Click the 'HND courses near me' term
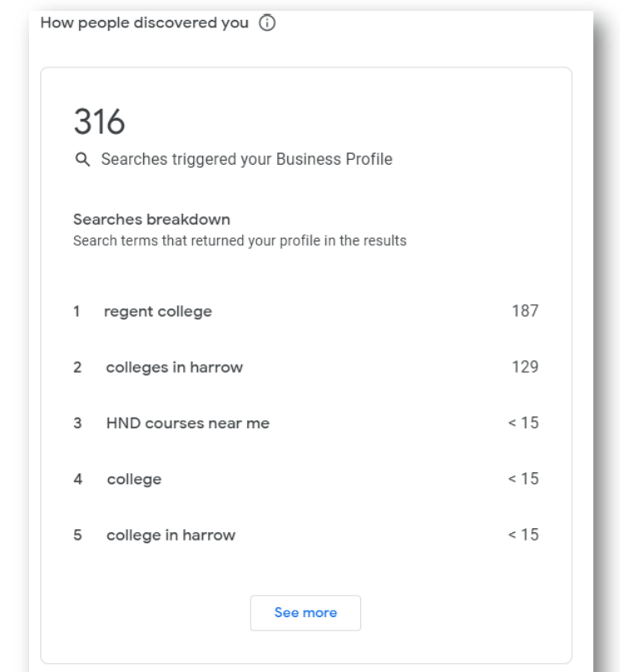 (187, 423)
